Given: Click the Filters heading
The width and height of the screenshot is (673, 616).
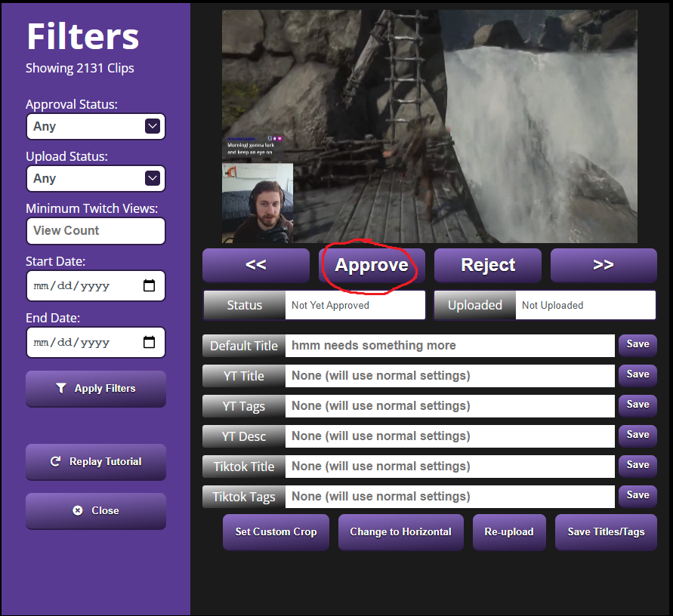Looking at the screenshot, I should 83,36.
